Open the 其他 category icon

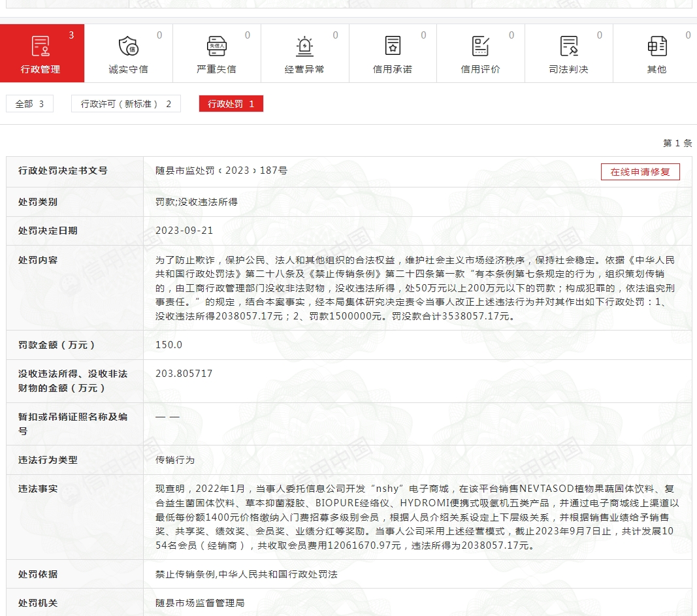656,46
